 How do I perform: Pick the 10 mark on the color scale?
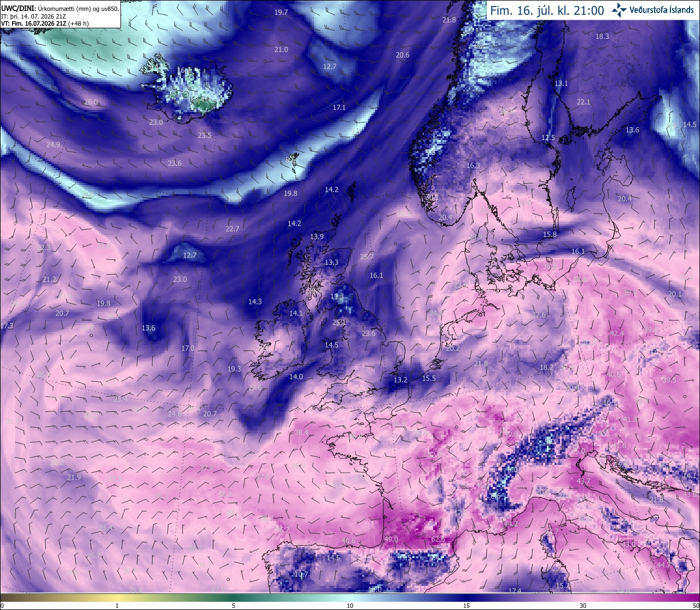point(350,606)
